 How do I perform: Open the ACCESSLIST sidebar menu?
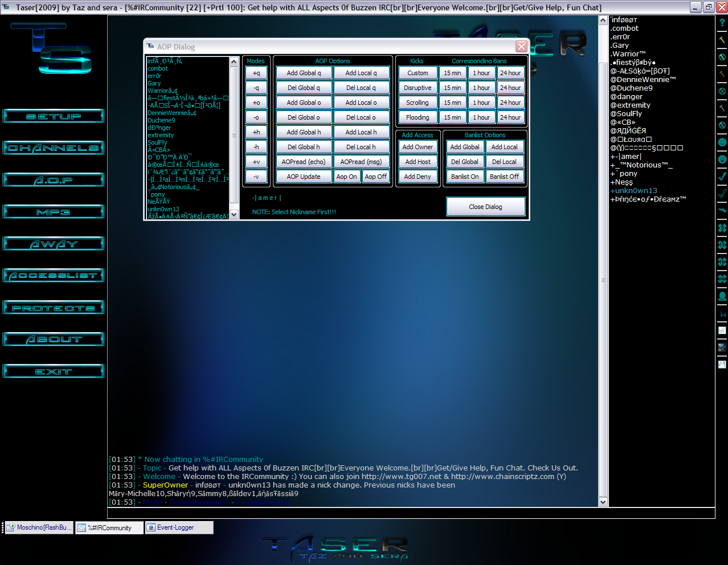(x=54, y=276)
